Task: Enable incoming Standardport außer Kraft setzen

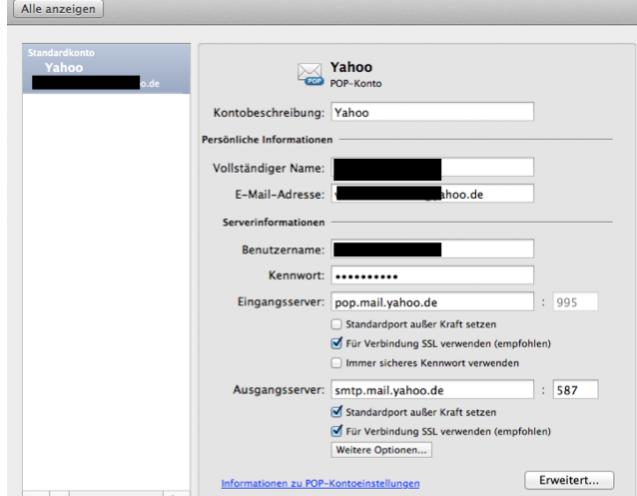Action: point(336,324)
